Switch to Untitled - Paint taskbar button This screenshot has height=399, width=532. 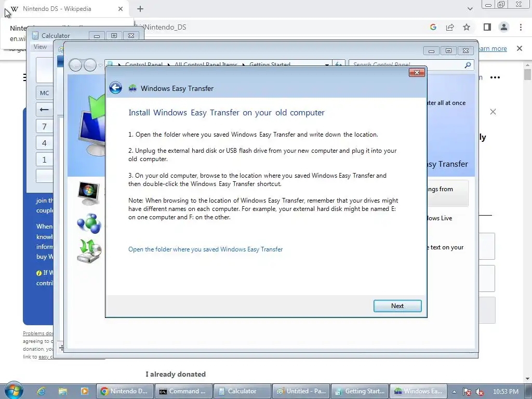[301, 391]
